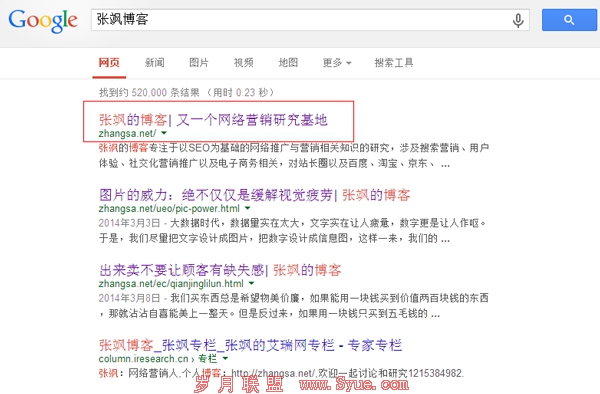Switch to the 图片 tab
Viewport: 600px width, 394px height.
coord(199,63)
